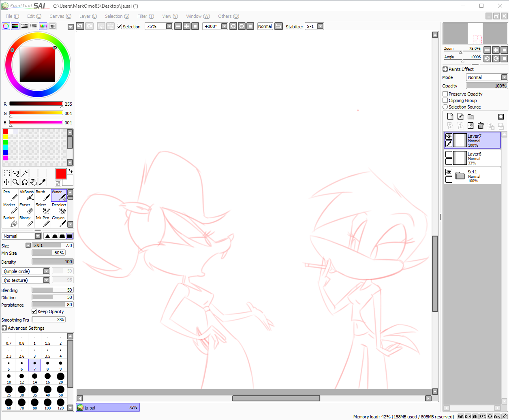Create a new normal layer
This screenshot has height=420, width=509.
450,117
